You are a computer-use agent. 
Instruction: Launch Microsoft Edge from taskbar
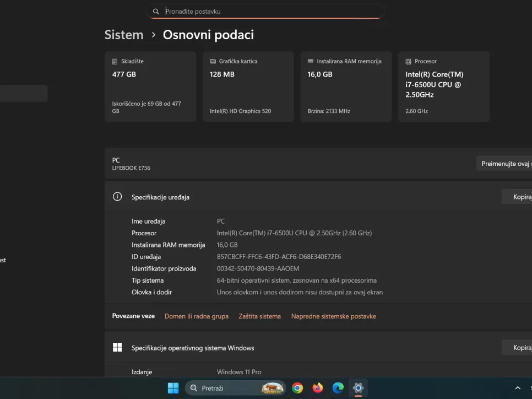coord(338,388)
